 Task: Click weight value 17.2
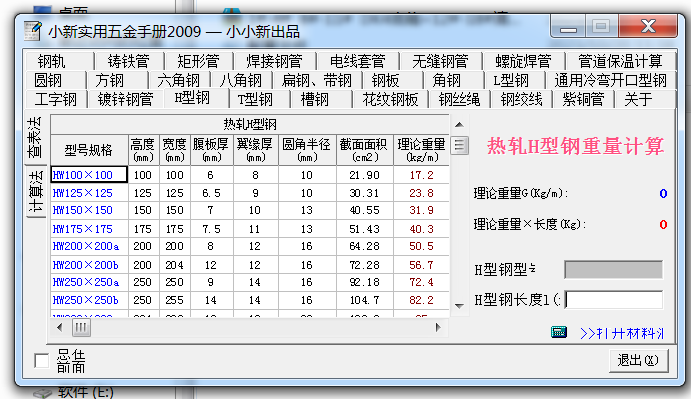[421, 175]
